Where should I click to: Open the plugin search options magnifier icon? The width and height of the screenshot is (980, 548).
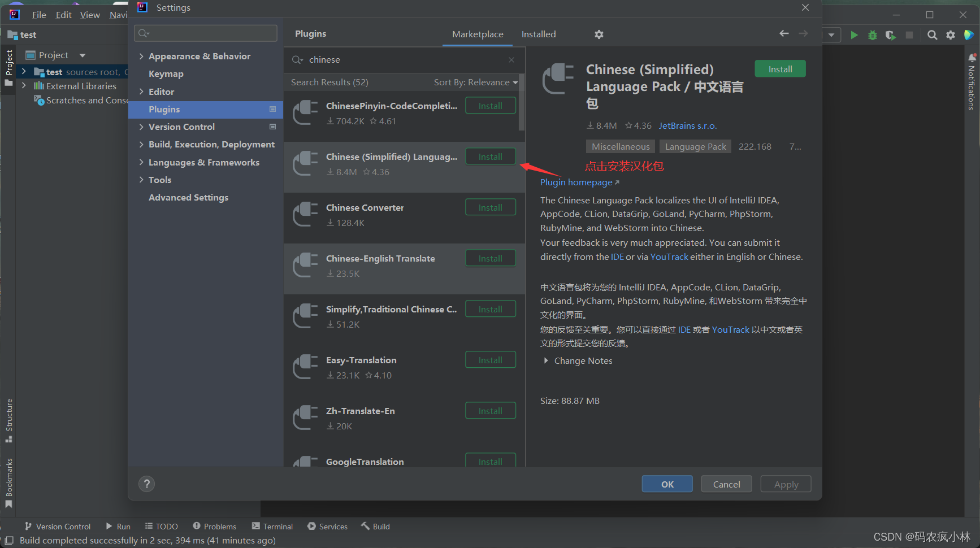pyautogui.click(x=297, y=60)
